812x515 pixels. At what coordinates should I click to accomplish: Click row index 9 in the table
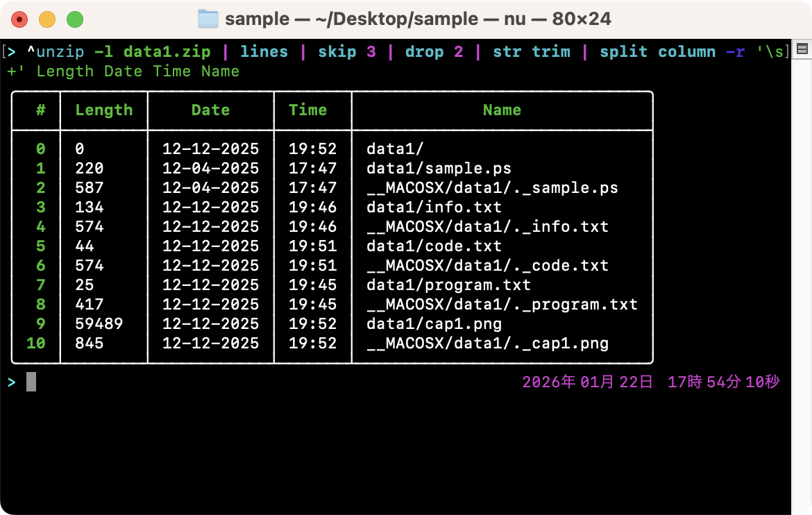[40, 323]
